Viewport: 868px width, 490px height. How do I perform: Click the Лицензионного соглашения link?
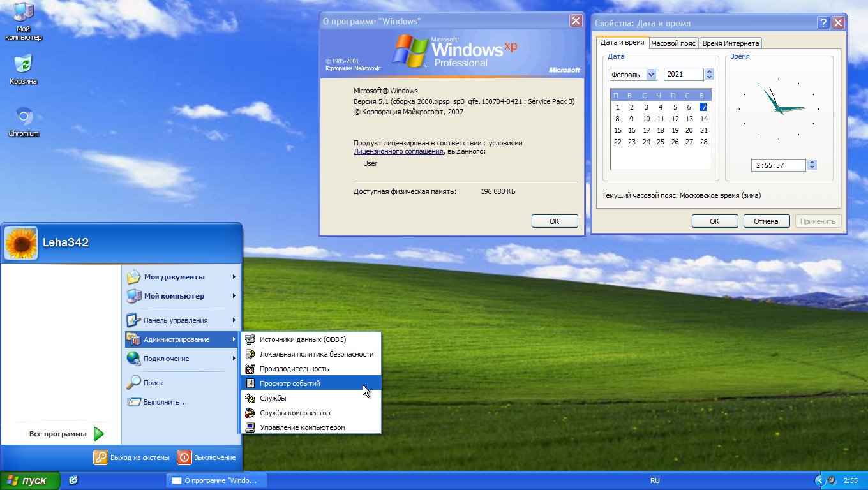(x=398, y=152)
